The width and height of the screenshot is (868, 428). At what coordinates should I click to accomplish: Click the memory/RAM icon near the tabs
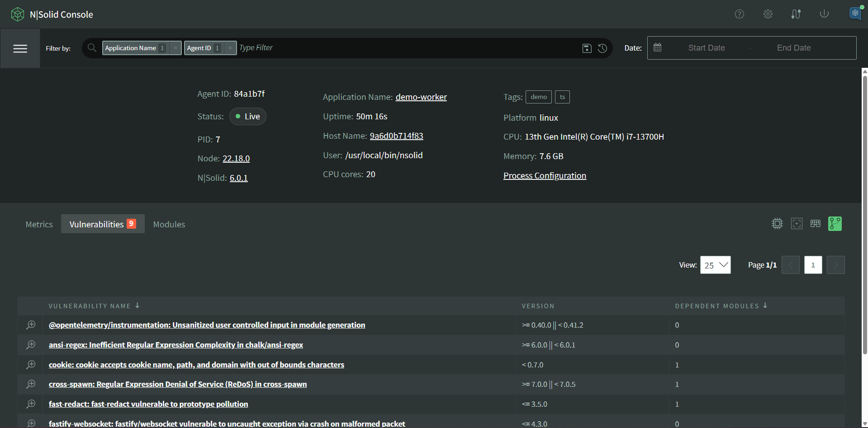[816, 223]
